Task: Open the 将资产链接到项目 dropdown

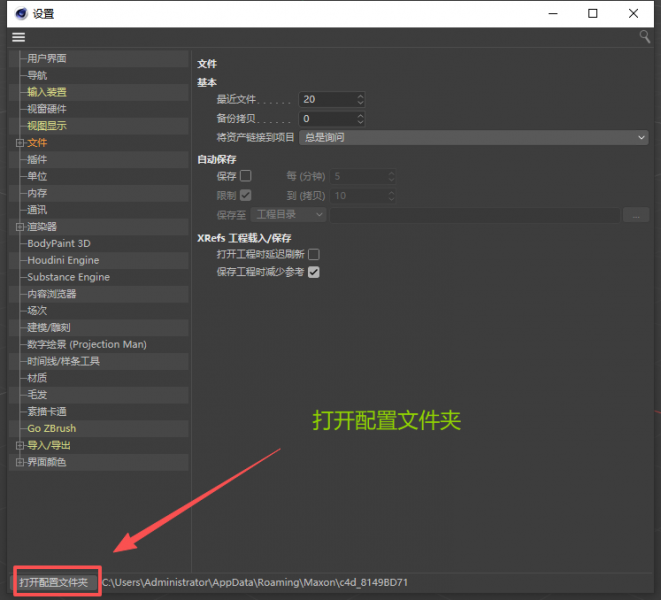Action: 473,137
